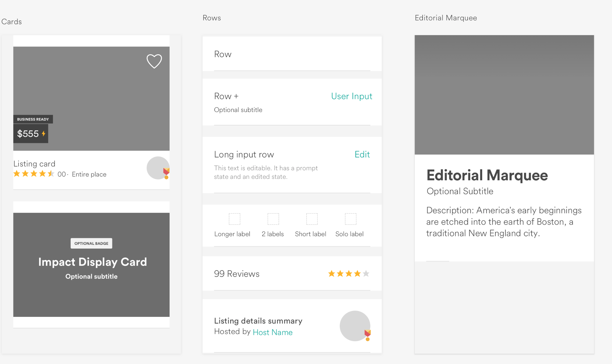Screen dimensions: 612x364
Task: Click the Short label text
Action: [x=311, y=234]
